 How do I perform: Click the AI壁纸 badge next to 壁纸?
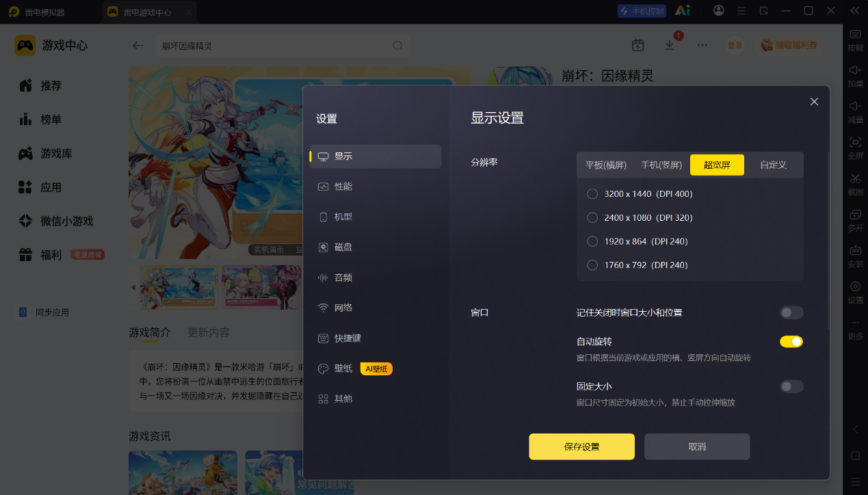tap(376, 369)
